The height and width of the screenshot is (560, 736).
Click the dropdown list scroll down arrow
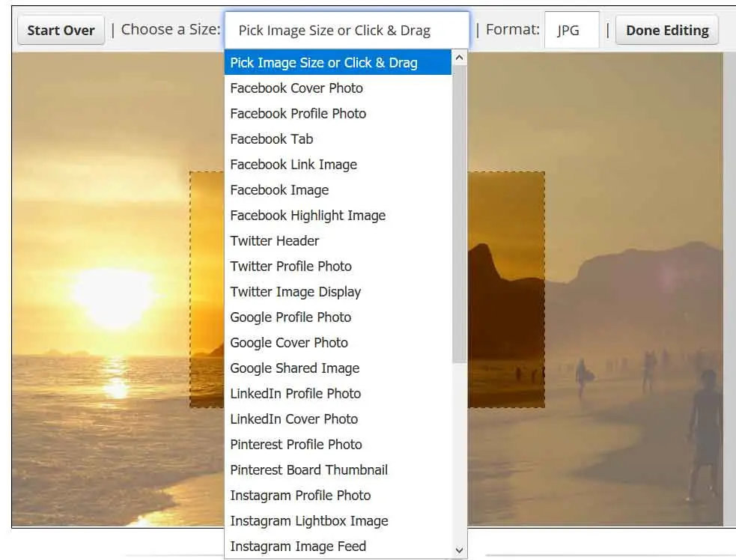coord(460,550)
